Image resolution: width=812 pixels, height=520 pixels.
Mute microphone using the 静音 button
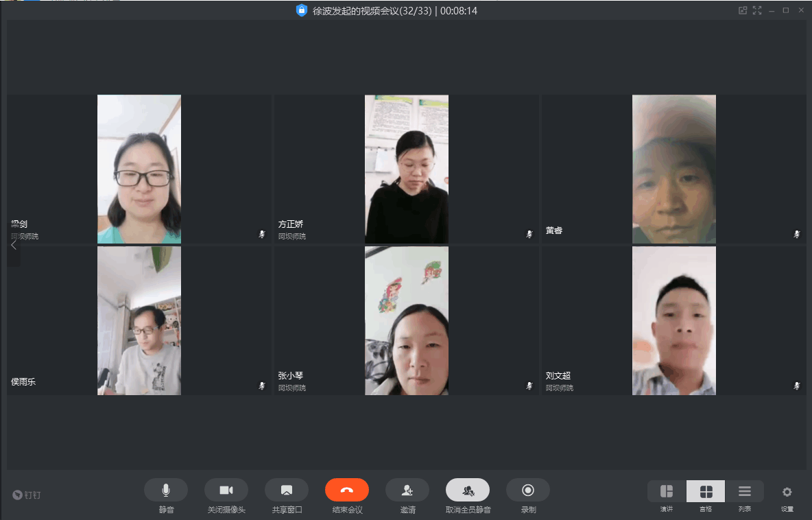[165, 490]
